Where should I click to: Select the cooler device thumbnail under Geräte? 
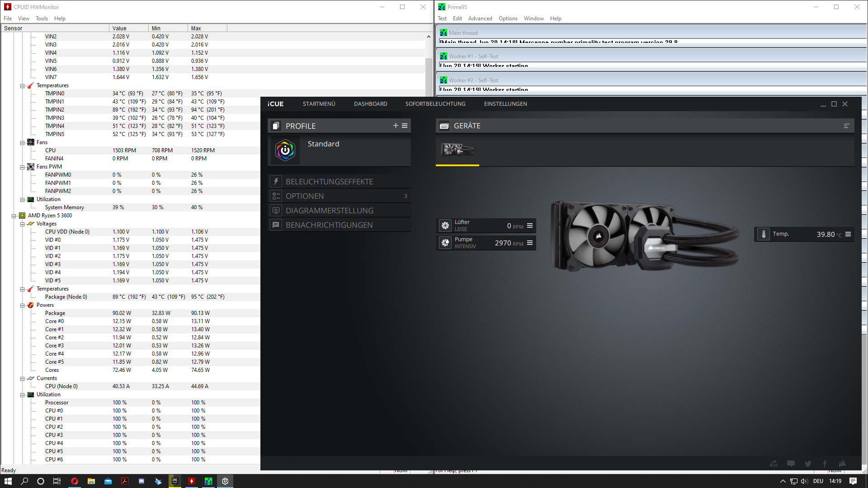pyautogui.click(x=457, y=150)
